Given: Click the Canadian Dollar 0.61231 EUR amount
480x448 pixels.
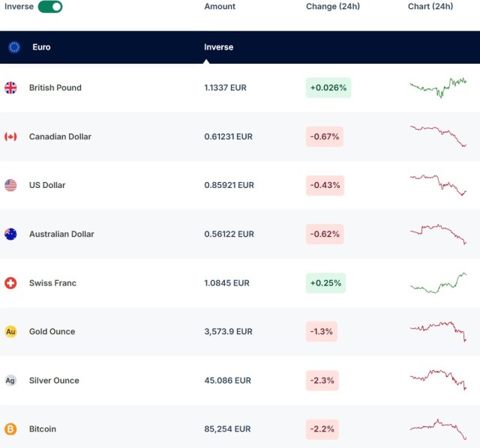Looking at the screenshot, I should [228, 136].
